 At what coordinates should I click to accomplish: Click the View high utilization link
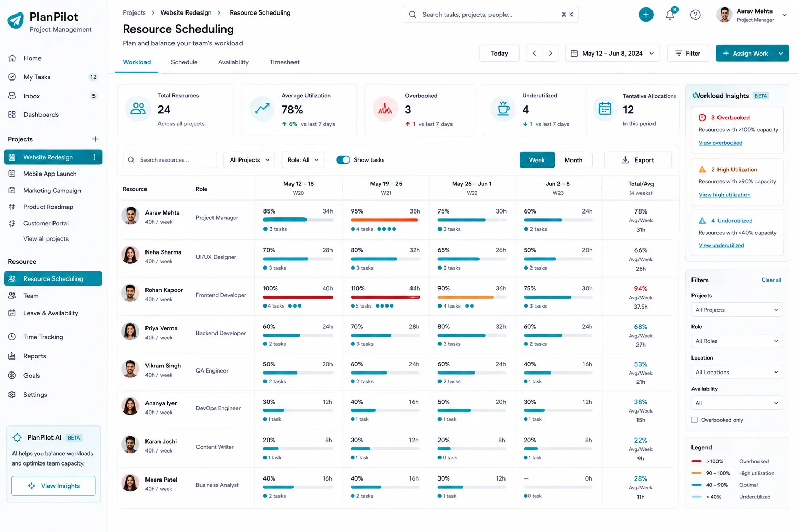(x=724, y=195)
